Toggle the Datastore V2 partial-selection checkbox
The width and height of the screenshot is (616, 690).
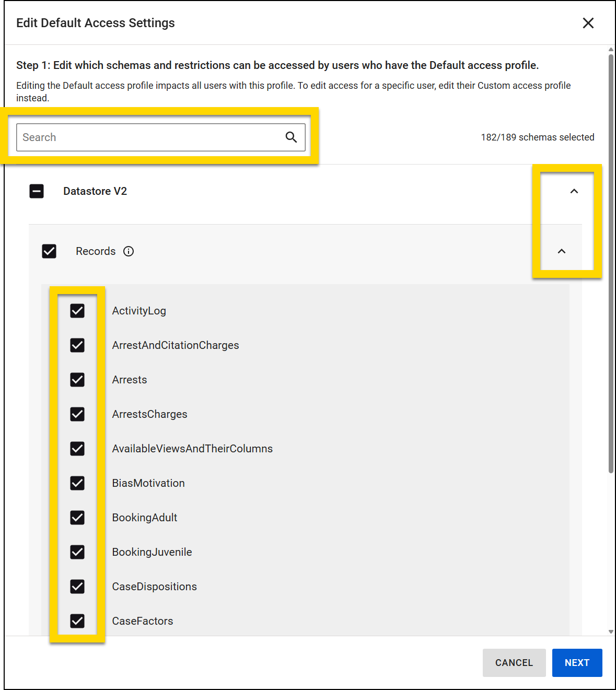(x=37, y=191)
